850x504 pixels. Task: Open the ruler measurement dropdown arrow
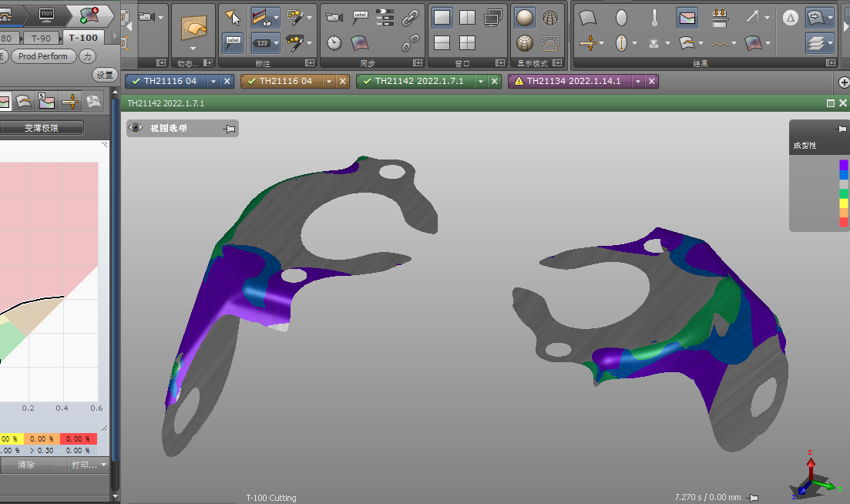coord(276,18)
